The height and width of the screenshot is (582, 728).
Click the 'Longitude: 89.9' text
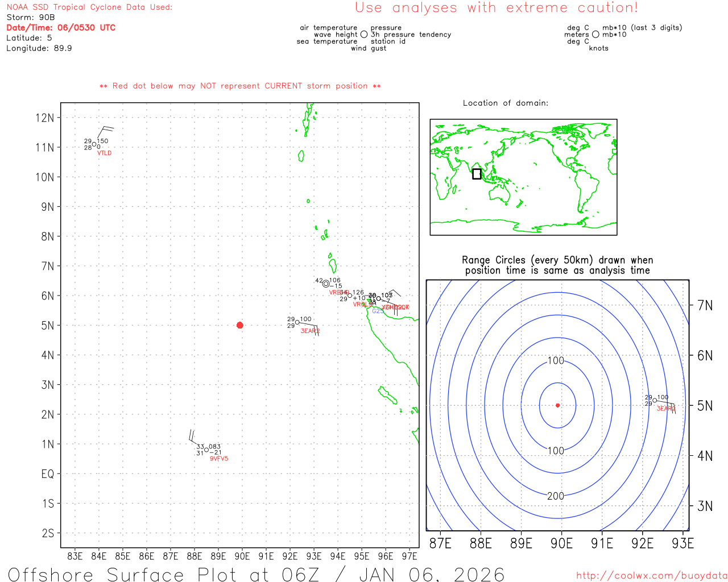tap(39, 48)
